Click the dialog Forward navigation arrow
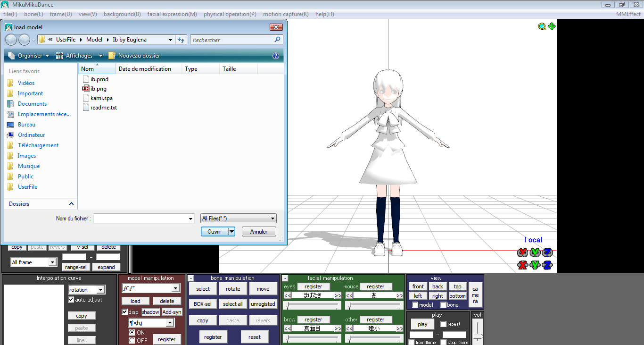This screenshot has width=644, height=345. coord(24,40)
